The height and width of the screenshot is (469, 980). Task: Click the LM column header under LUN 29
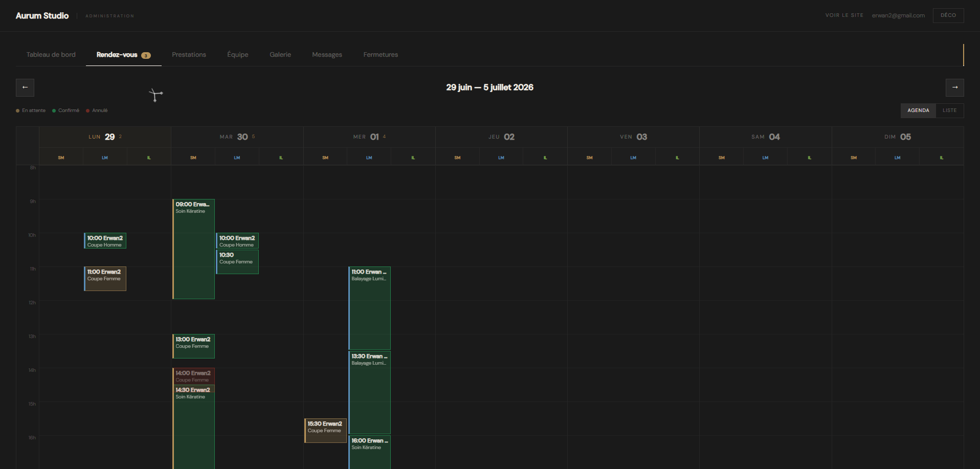click(105, 158)
